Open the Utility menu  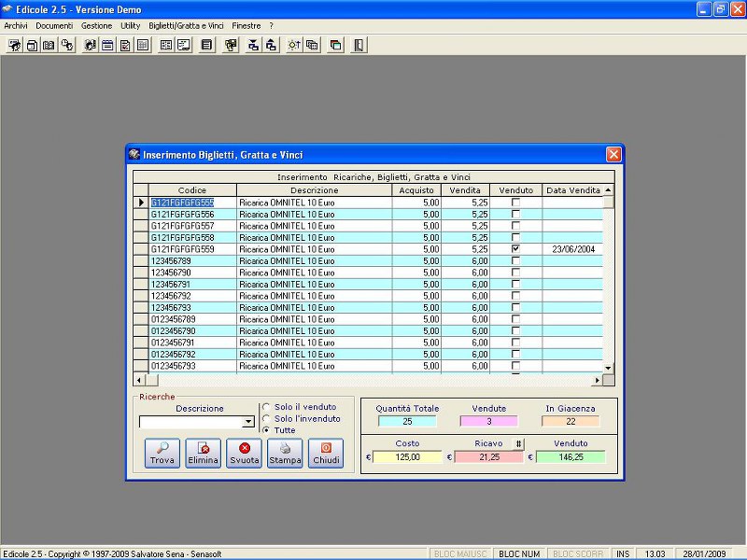[x=131, y=25]
